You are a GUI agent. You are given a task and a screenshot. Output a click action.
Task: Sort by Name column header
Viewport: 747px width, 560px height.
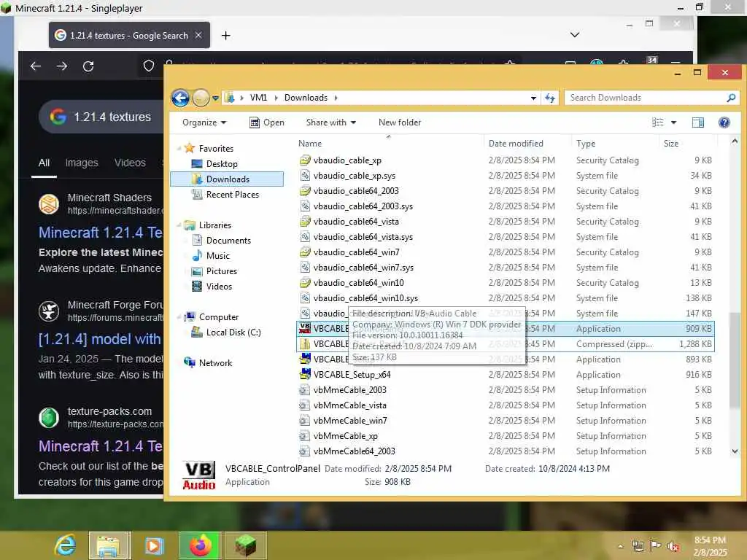click(309, 144)
